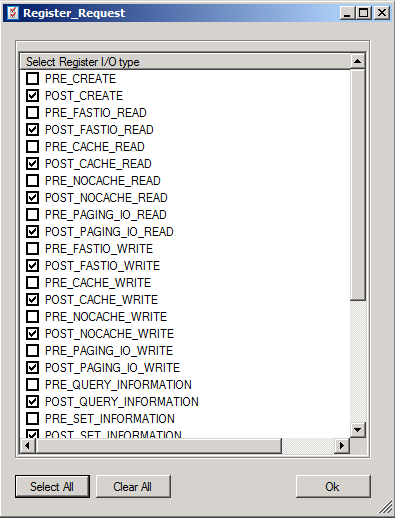Select the POST_CACHE_WRITE row text
Viewport: 395px width, 518px height.
[101, 300]
